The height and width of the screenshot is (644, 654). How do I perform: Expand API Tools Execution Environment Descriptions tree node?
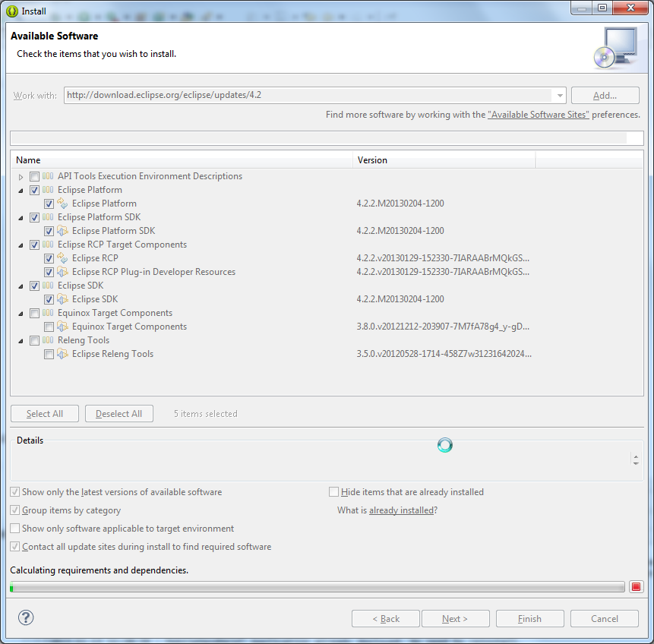tap(21, 177)
